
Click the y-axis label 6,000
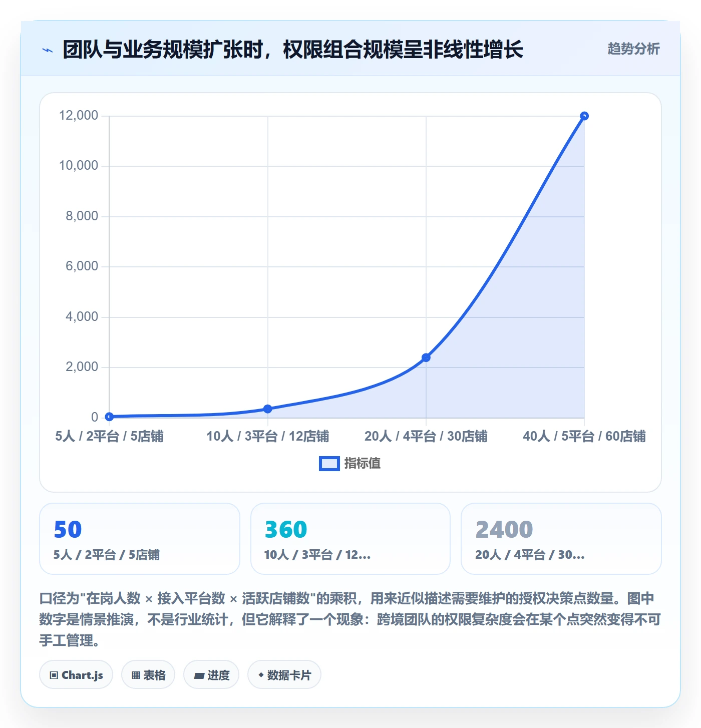[82, 266]
